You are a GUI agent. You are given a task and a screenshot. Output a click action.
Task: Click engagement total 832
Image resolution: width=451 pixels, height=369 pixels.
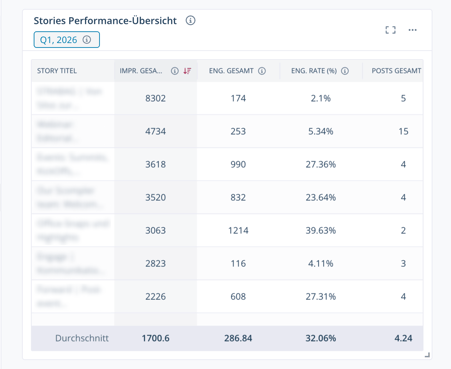(238, 197)
